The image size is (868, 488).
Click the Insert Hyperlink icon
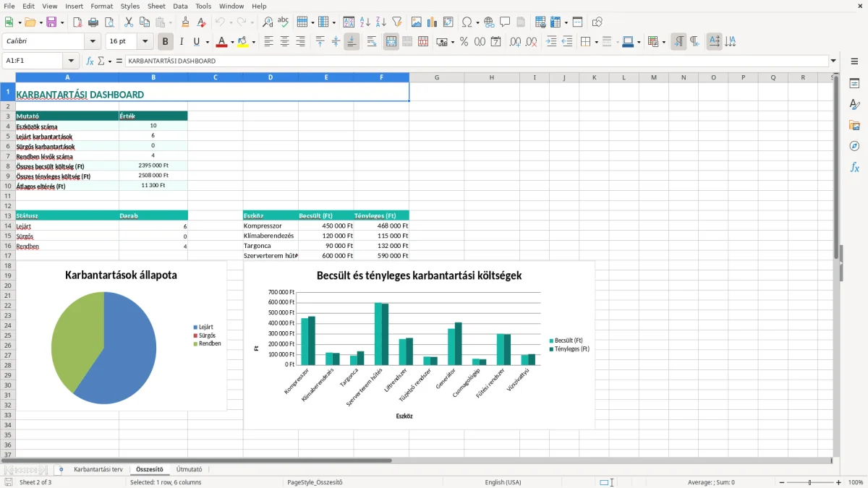[x=489, y=22]
